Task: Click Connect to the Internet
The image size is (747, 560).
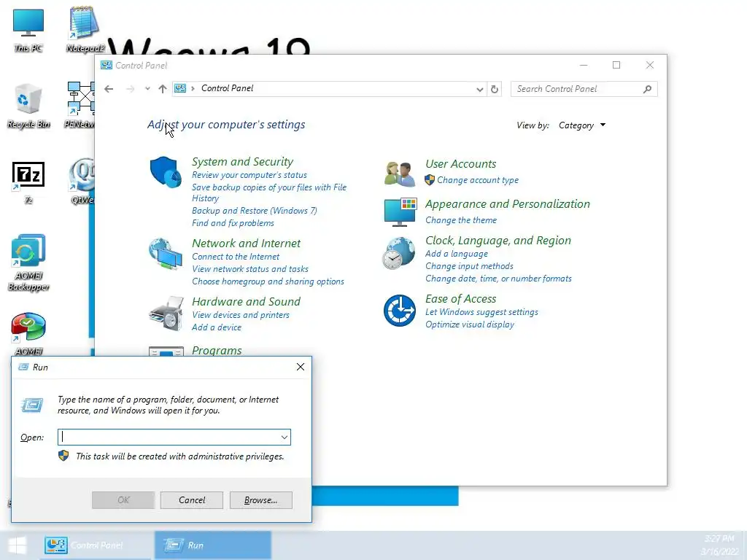Action: coord(236,257)
